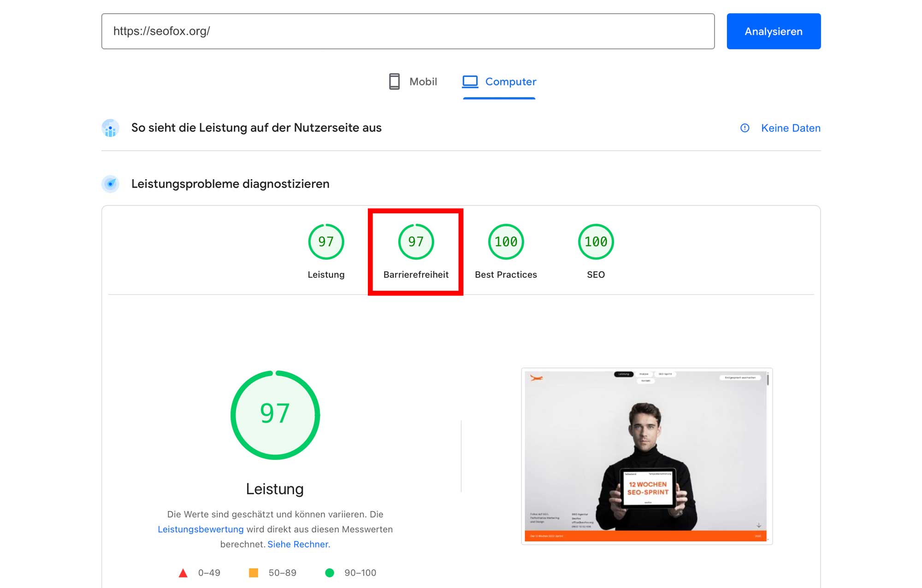Click the Nutzerseite people icon
This screenshot has height=588, width=922.
(x=110, y=128)
